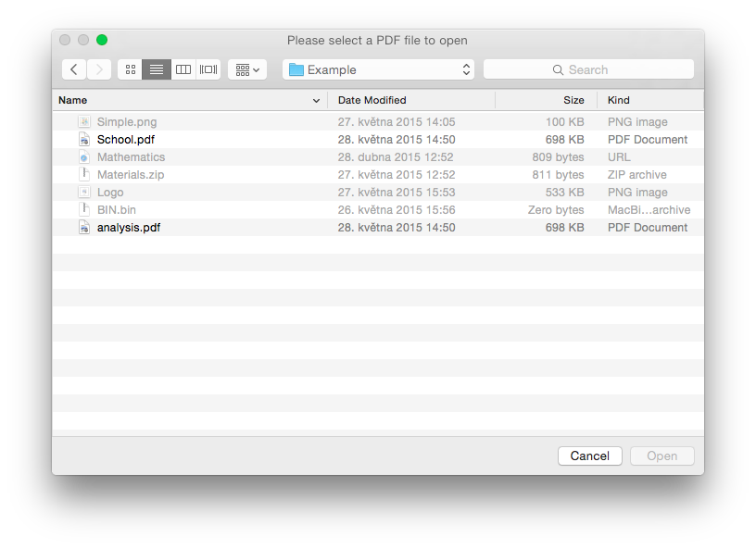Screen dimensions: 756x549
Task: Click the search magnifying glass icon
Action: [x=558, y=69]
